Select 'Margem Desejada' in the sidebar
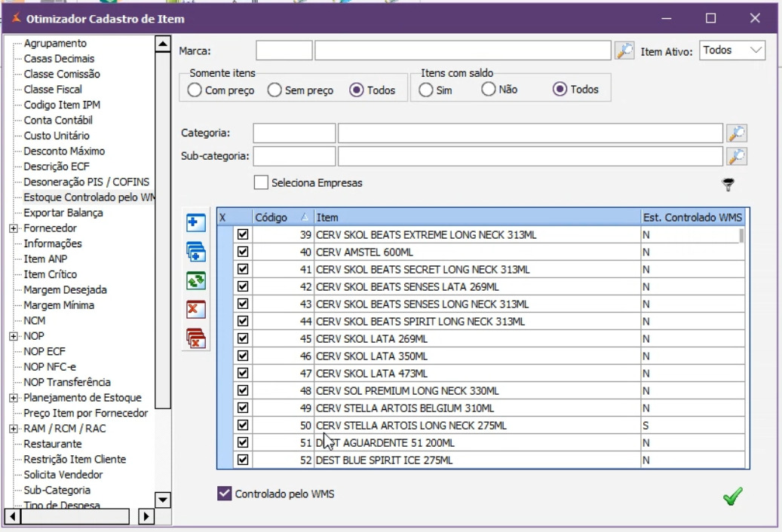 (x=65, y=290)
